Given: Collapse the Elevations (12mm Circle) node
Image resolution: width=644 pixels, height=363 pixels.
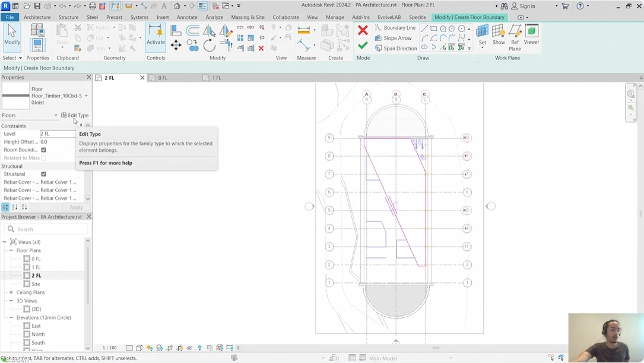Looking at the screenshot, I should [x=11, y=318].
